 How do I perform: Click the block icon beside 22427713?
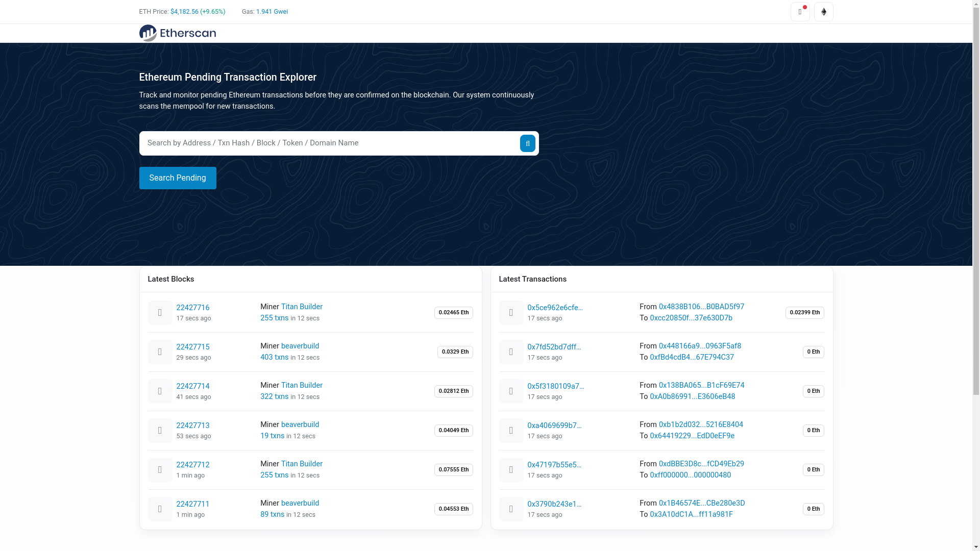tap(160, 431)
